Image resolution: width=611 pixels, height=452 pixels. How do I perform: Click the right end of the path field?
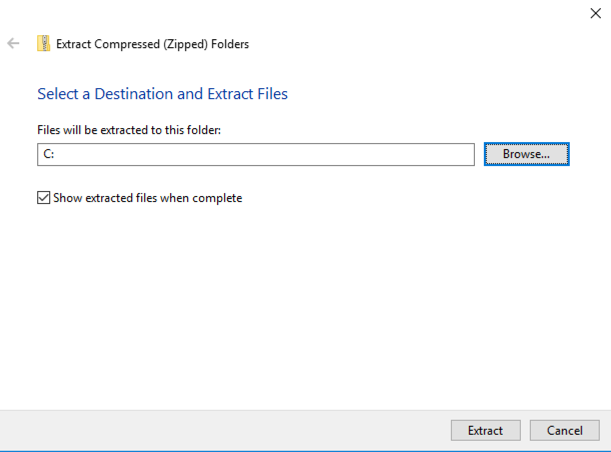coord(462,154)
